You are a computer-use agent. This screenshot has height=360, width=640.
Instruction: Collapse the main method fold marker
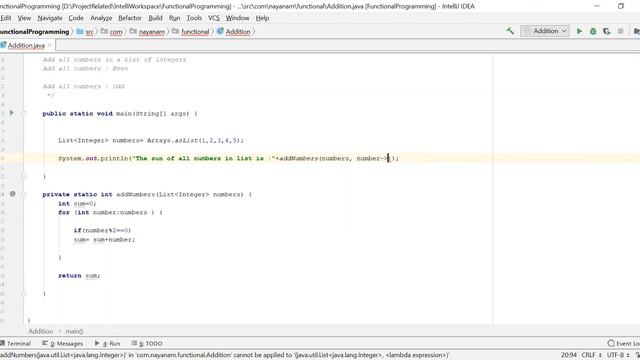[x=24, y=113]
